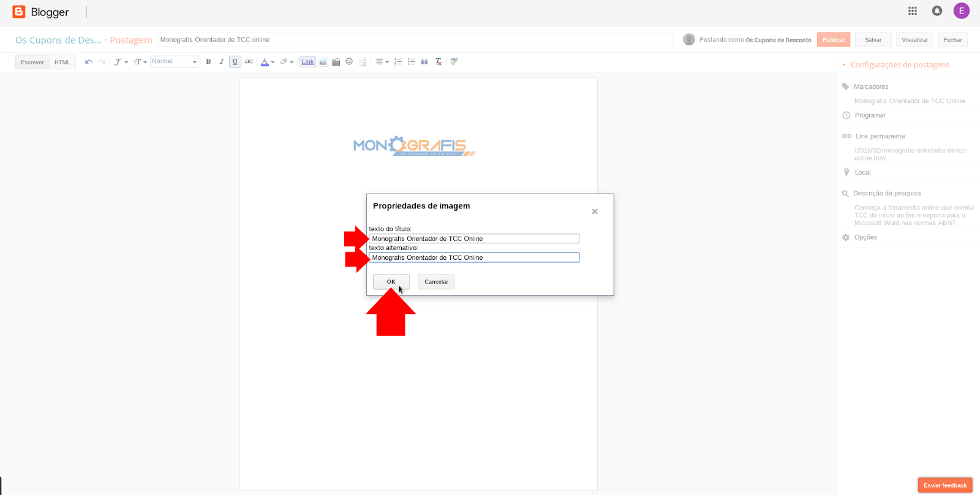Click the clock icon beside Programar
This screenshot has width=980, height=495.
click(x=846, y=115)
